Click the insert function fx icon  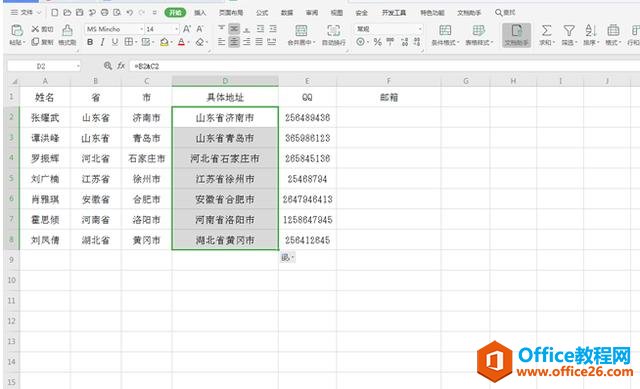coord(121,66)
